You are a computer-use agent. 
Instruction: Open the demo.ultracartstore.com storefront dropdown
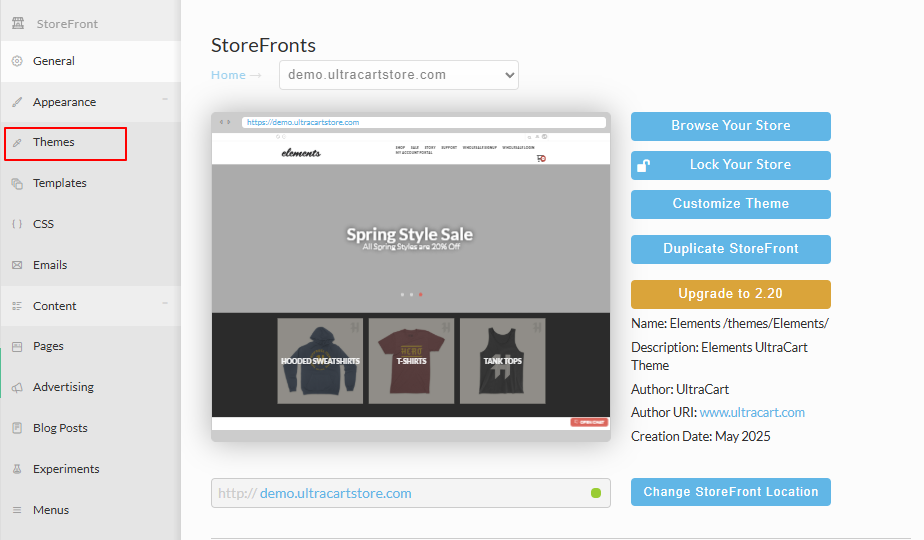pos(399,75)
